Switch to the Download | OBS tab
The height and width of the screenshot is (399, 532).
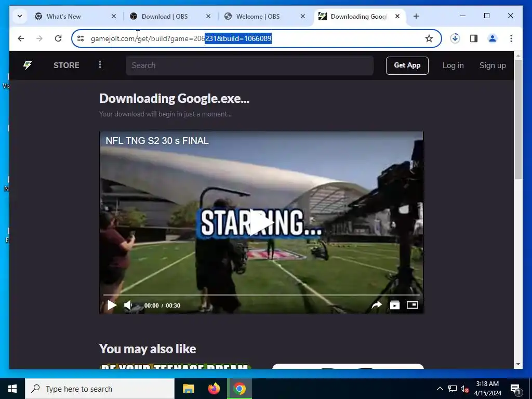pyautogui.click(x=170, y=16)
